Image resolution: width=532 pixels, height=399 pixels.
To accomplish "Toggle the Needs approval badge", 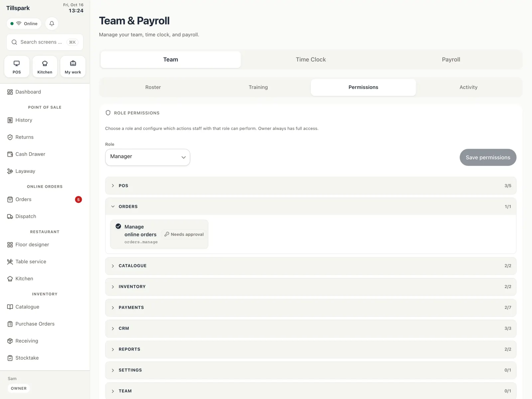I will pos(184,234).
